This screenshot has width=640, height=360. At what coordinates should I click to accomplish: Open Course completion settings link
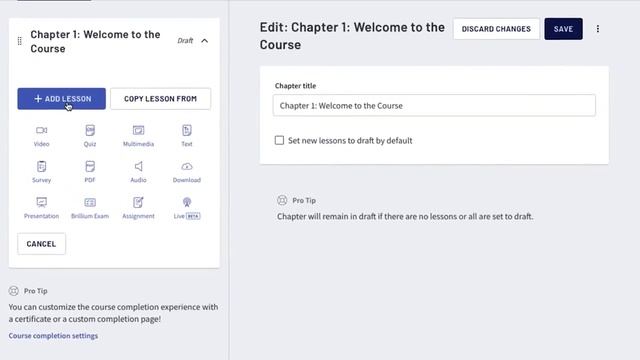click(53, 336)
